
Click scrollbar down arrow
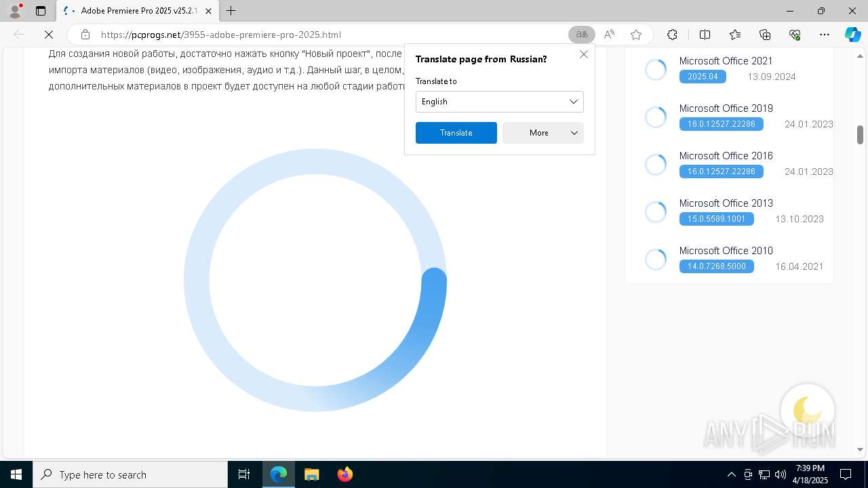860,449
